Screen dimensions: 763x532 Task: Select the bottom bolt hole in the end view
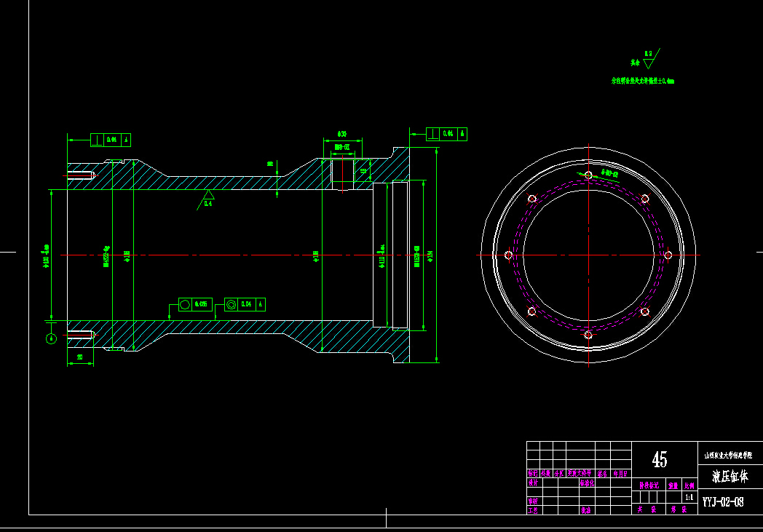588,335
